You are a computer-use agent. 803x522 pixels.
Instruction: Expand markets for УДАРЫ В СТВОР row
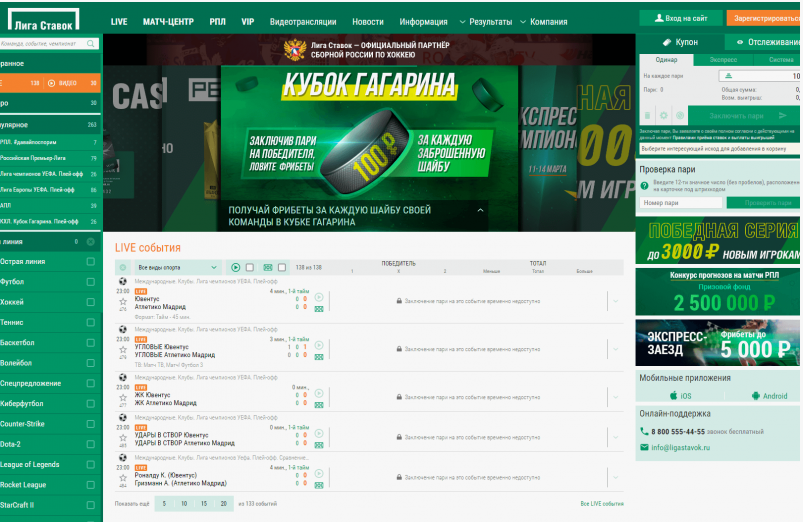pyautogui.click(x=616, y=437)
